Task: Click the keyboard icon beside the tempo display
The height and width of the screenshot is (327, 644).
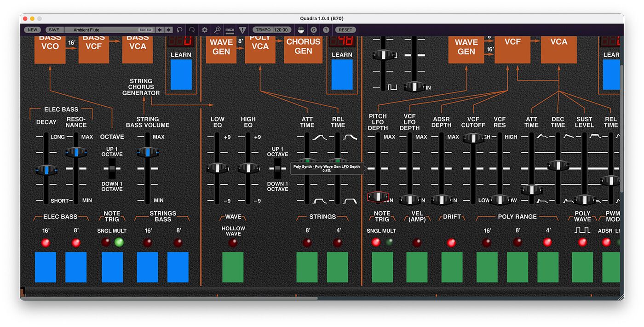Action: (x=300, y=29)
